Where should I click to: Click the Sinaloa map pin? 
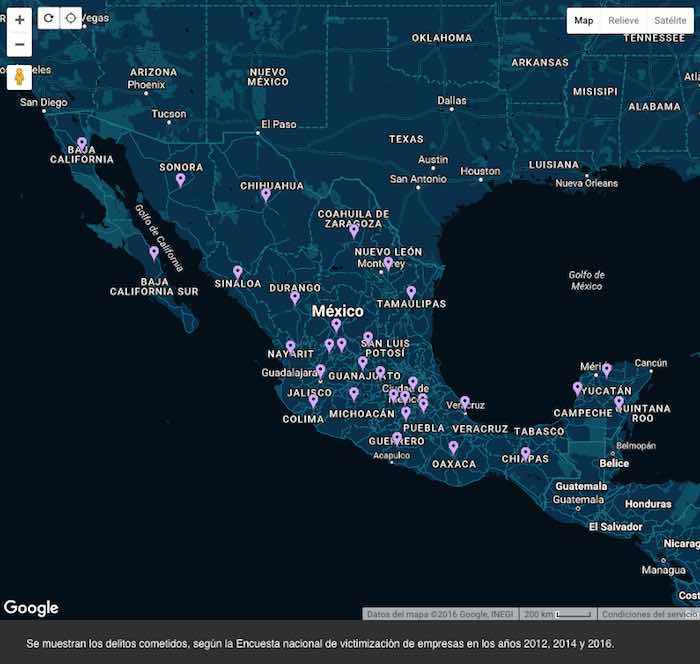(x=238, y=271)
